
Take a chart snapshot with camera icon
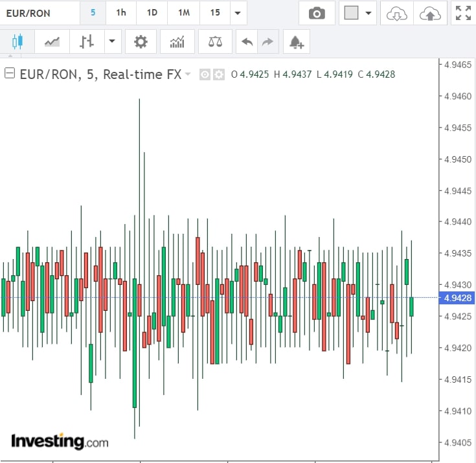pyautogui.click(x=317, y=13)
